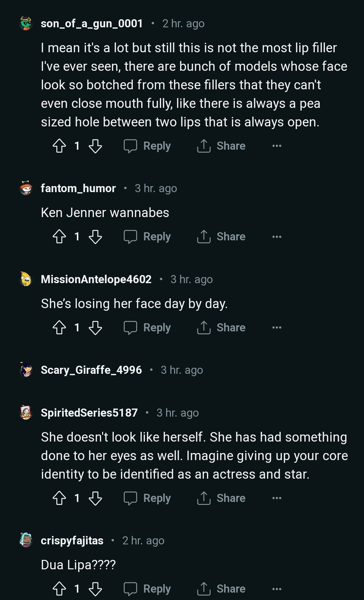Downvote SpiritedSeries5187's comment
Screen dimensions: 364x600
[95, 498]
